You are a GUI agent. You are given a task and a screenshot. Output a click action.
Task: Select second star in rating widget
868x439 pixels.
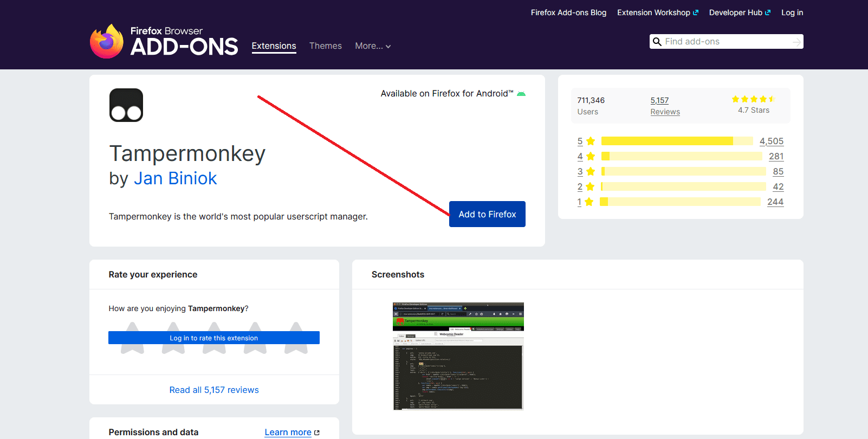pos(173,338)
